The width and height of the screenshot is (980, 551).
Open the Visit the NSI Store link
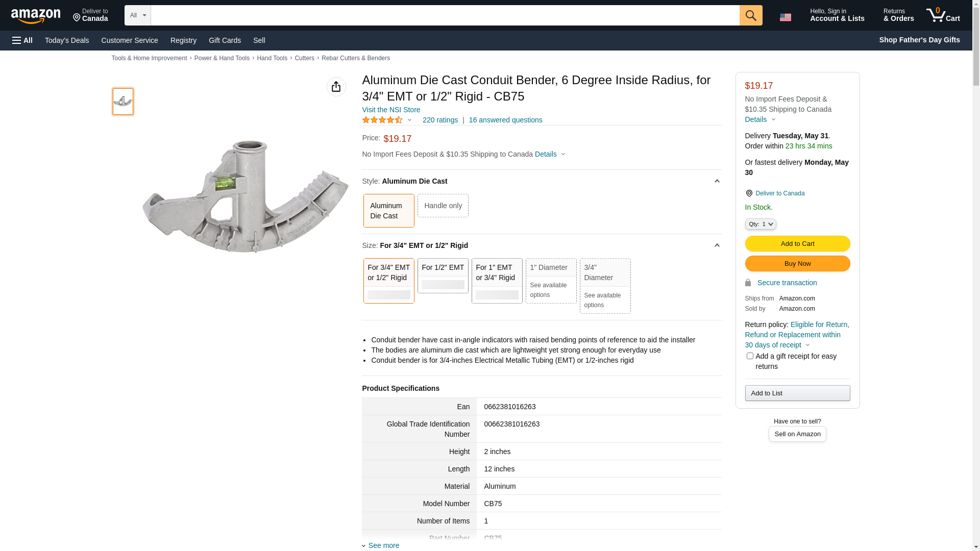(391, 110)
